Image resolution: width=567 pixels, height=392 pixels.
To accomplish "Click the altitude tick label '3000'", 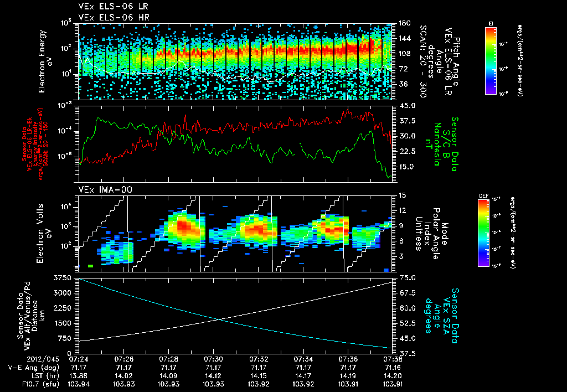I will [63, 293].
